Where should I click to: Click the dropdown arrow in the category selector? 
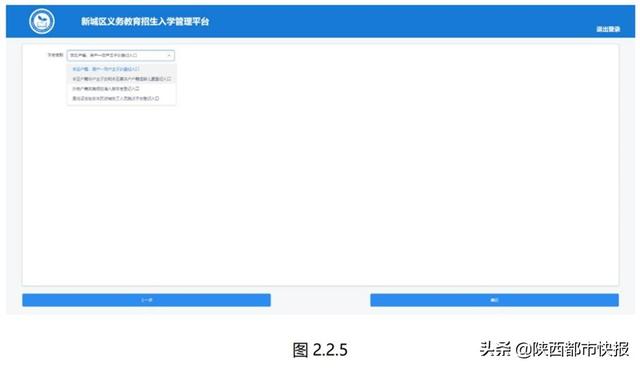click(x=169, y=55)
